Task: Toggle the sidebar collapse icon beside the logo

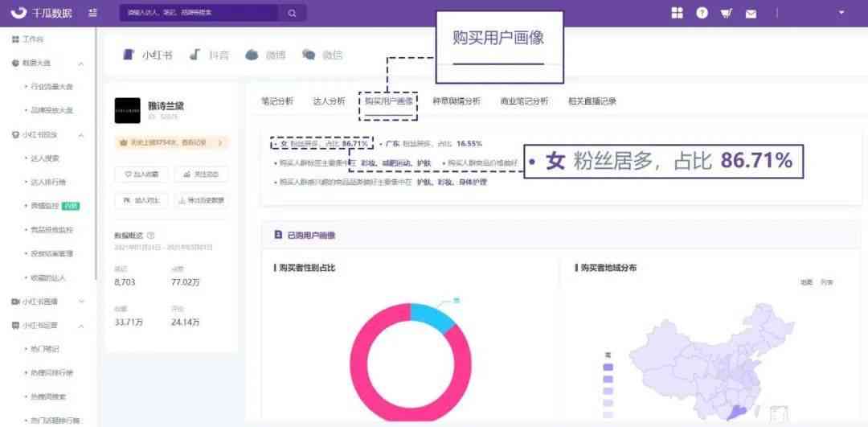Action: pos(92,13)
